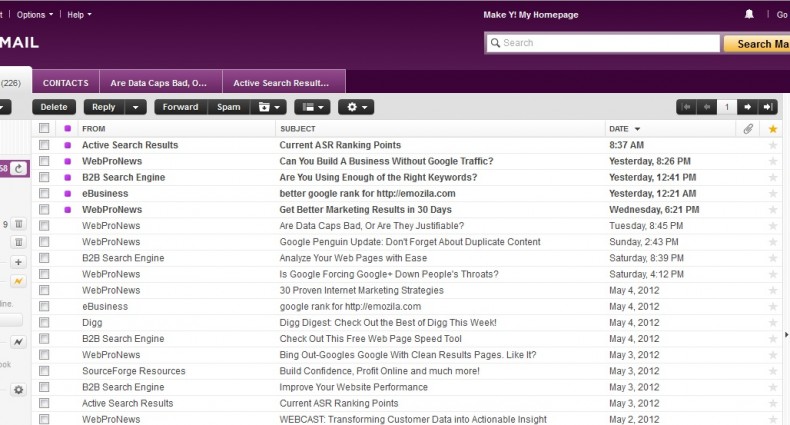Click the Delete button

tap(54, 107)
